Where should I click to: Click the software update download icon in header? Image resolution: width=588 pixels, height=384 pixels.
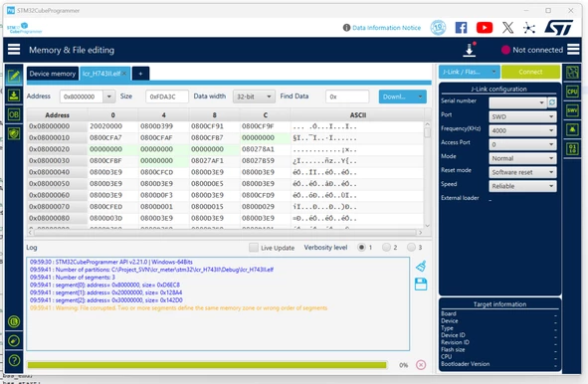(x=470, y=50)
